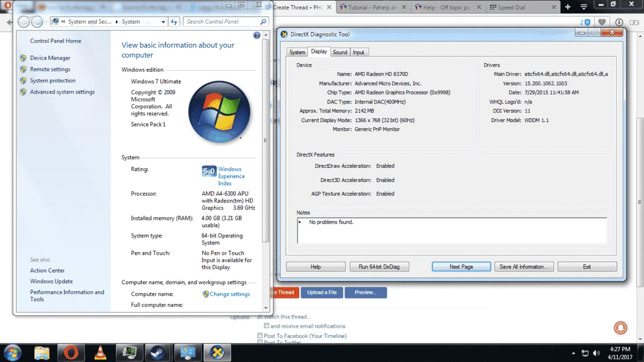Open Windows Explorer from the taskbar
The image size is (644, 362).
[42, 352]
